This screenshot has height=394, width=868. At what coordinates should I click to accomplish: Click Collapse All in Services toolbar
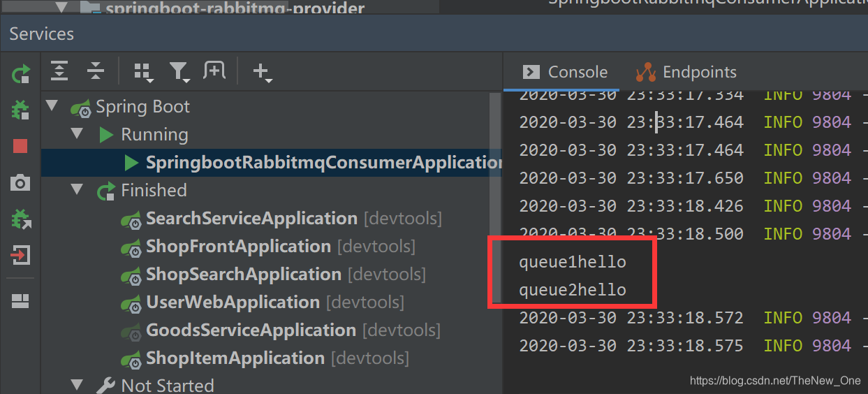95,71
